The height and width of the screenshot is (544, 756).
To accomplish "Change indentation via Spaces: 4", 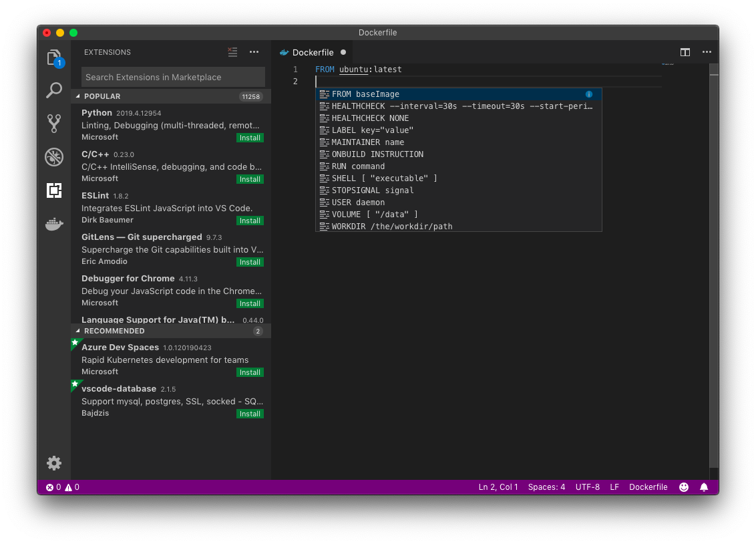I will [546, 487].
